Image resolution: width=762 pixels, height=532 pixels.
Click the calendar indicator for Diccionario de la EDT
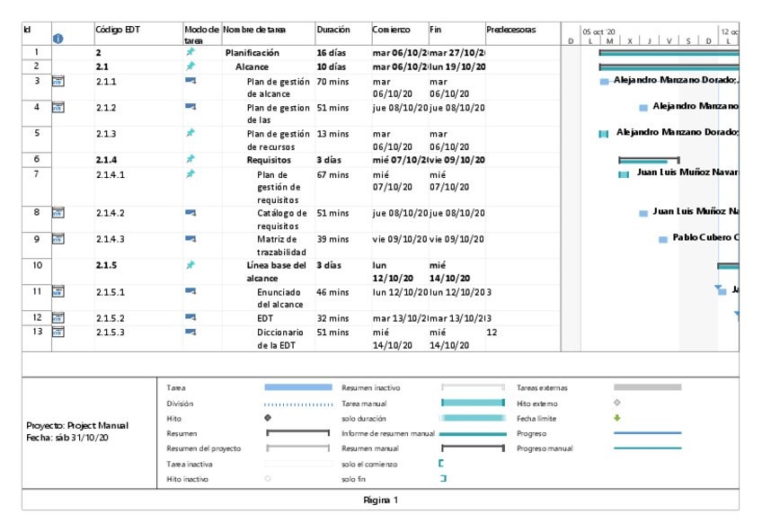click(x=58, y=332)
